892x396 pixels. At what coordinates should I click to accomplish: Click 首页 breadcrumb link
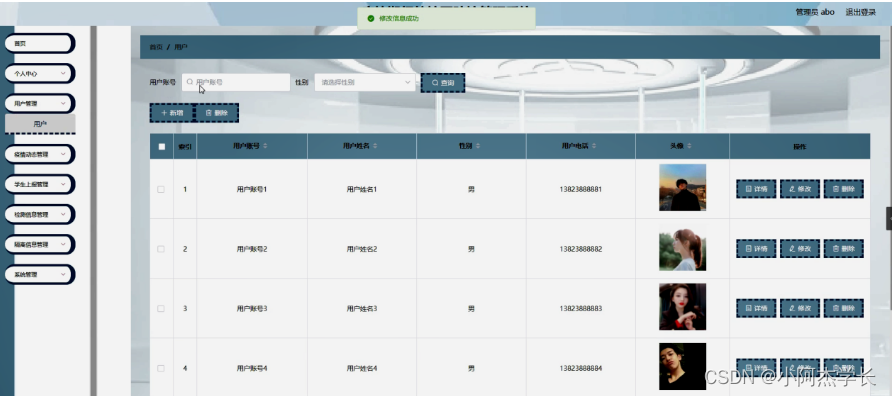coord(156,47)
